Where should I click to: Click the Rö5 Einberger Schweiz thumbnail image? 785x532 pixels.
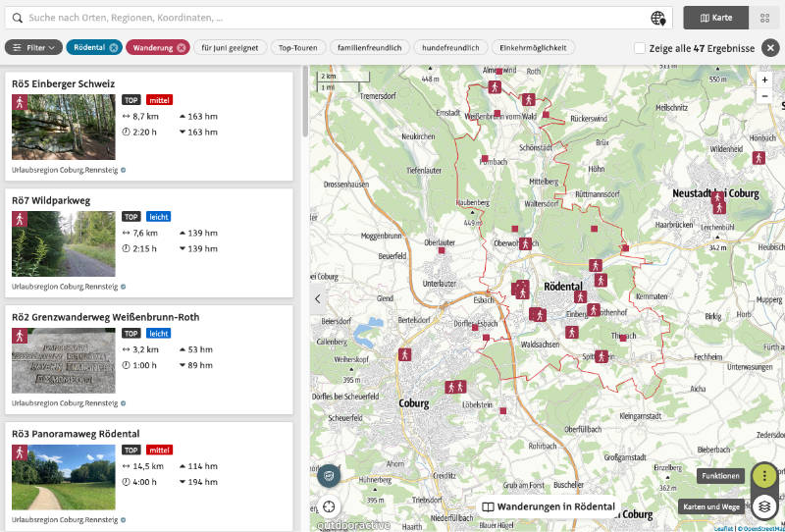coord(63,127)
